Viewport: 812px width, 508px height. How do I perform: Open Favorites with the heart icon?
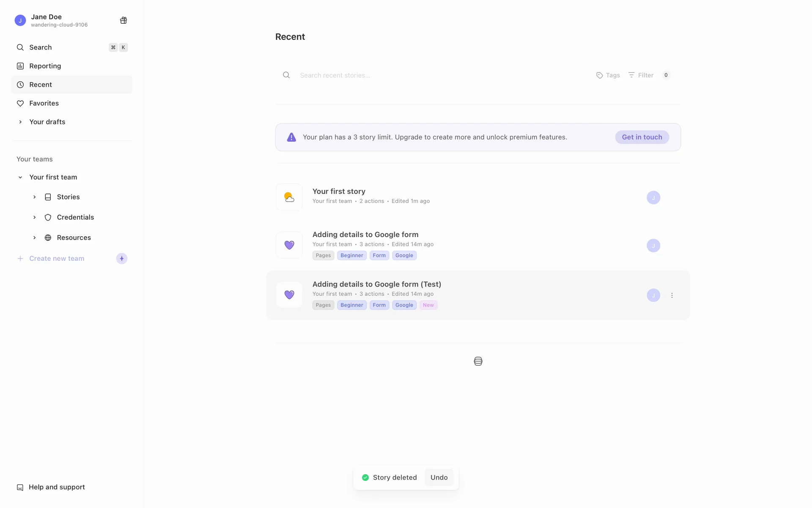[44, 103]
